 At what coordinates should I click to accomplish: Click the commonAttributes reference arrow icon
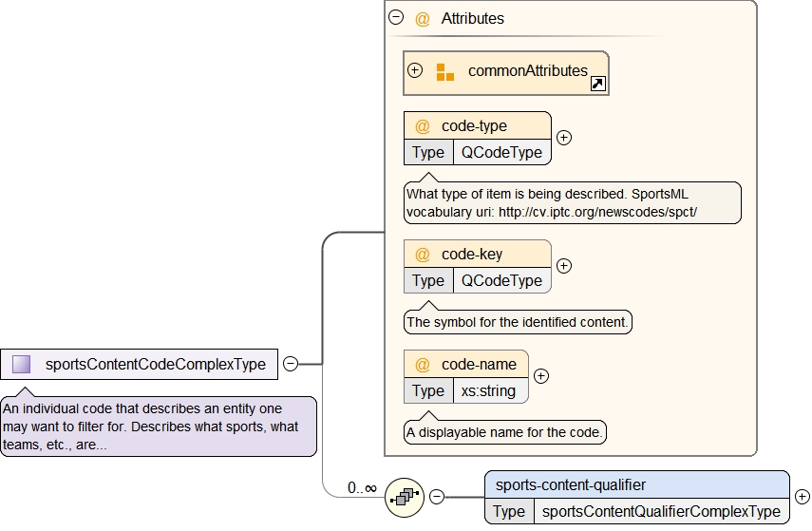pos(597,85)
